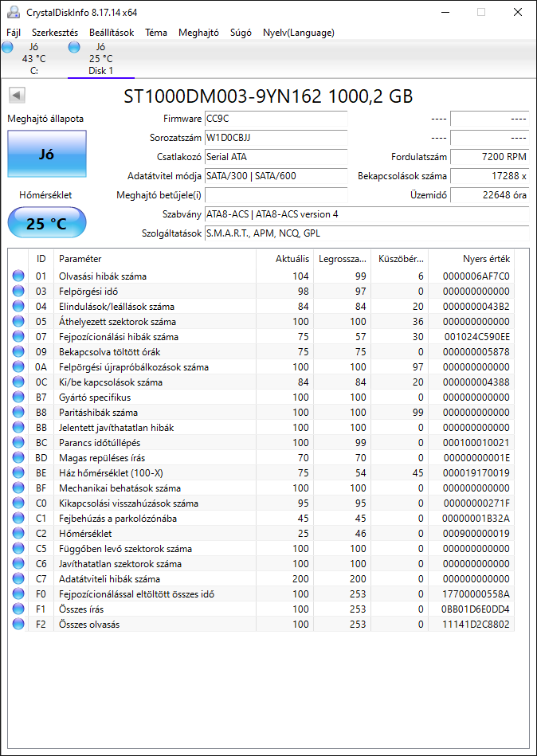537x756 pixels.
Task: Click the status orb for row C1
Action: 18,519
